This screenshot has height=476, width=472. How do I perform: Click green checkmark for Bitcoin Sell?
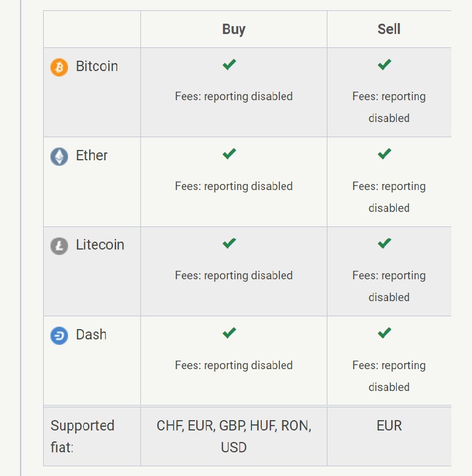click(x=385, y=64)
